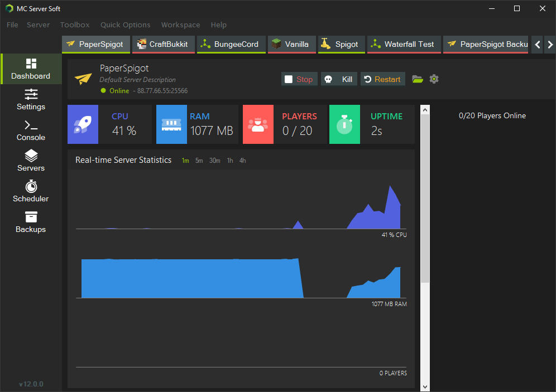Screen dimensions: 556x392
Task: Click the MC Server Soft app icon
Action: click(x=9, y=8)
